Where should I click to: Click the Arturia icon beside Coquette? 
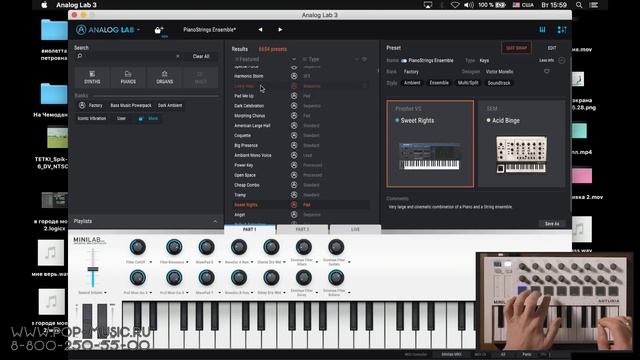(x=294, y=136)
